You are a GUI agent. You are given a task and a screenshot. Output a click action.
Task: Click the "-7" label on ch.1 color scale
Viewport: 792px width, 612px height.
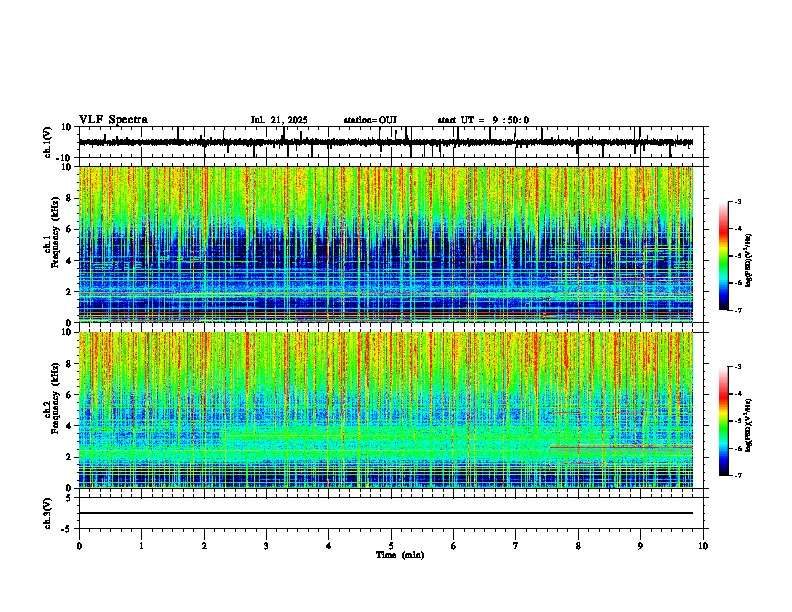pos(738,310)
